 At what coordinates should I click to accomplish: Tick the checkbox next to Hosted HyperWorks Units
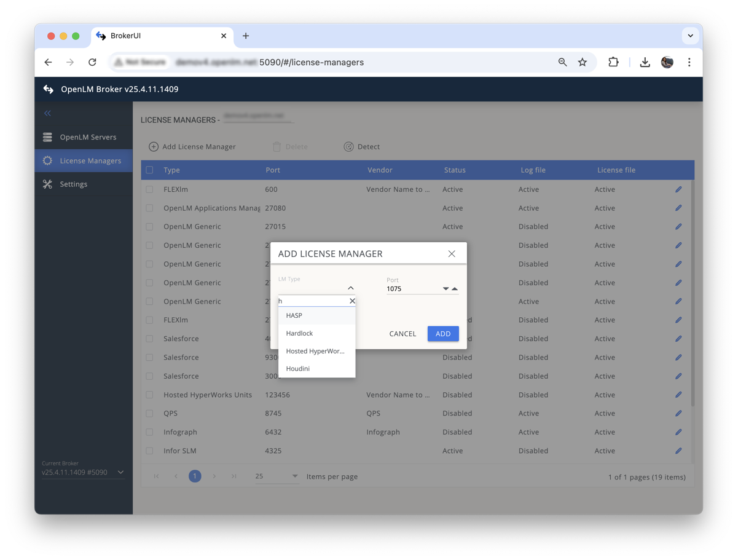(149, 395)
